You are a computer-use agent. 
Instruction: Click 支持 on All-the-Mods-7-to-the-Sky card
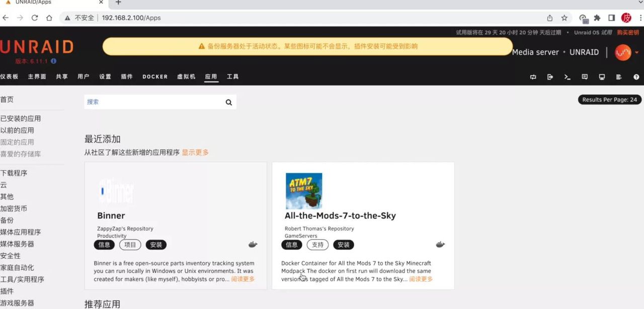[317, 245]
